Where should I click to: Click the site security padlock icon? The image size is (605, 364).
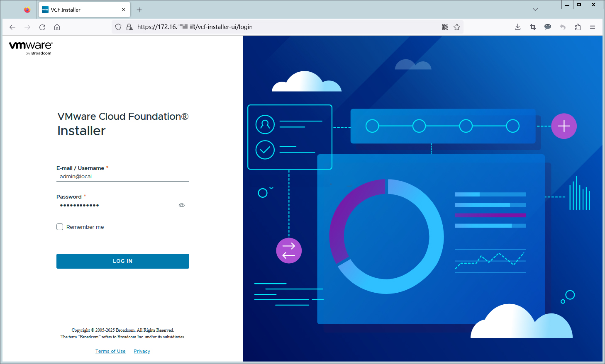[x=129, y=27]
